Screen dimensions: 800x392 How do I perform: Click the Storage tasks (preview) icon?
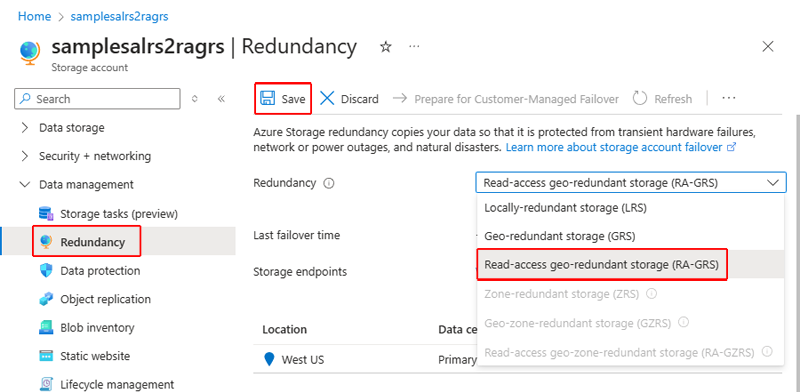tap(46, 214)
